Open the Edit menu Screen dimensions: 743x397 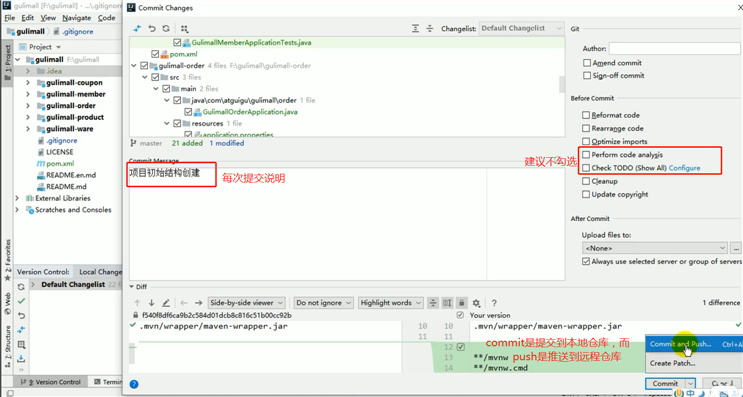[x=27, y=18]
